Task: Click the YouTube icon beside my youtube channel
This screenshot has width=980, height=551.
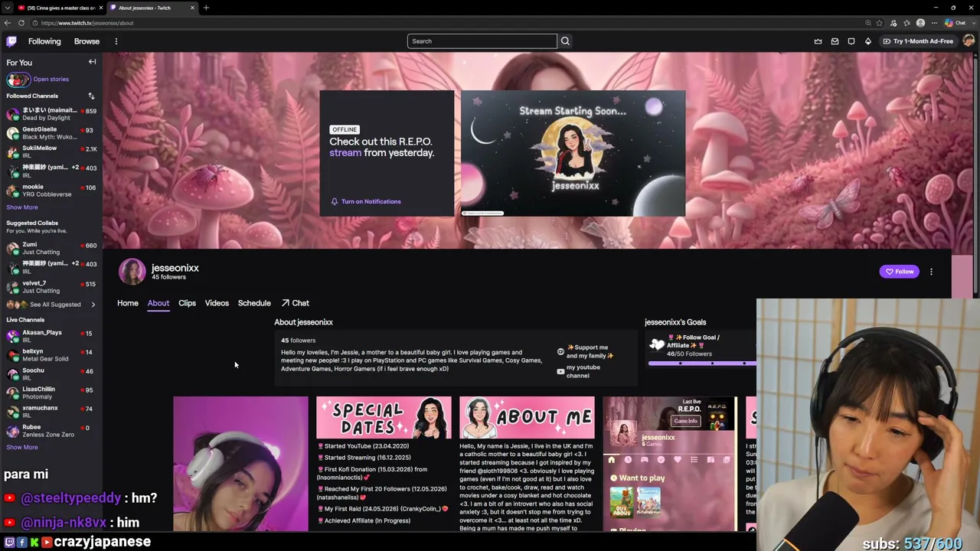Action: click(x=560, y=371)
